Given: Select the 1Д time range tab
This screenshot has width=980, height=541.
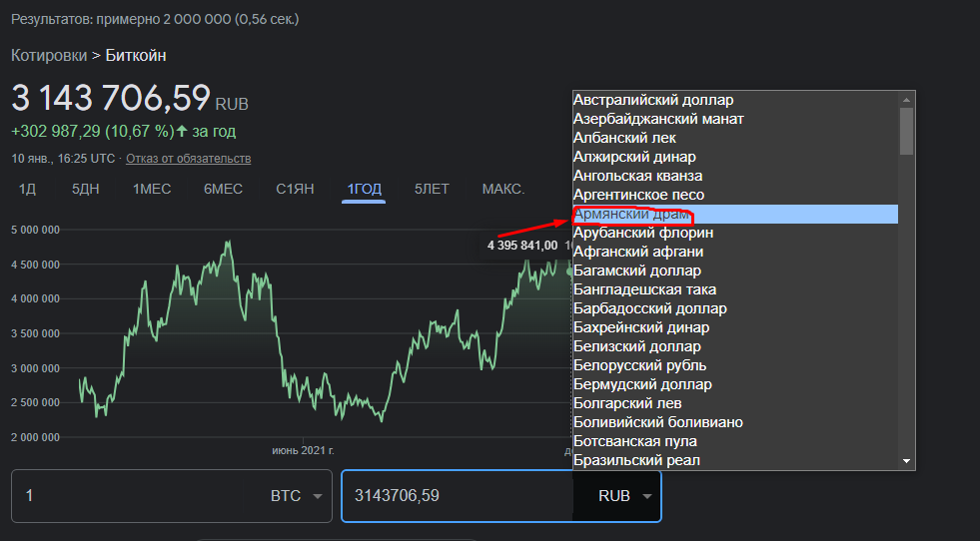Looking at the screenshot, I should coord(28,190).
